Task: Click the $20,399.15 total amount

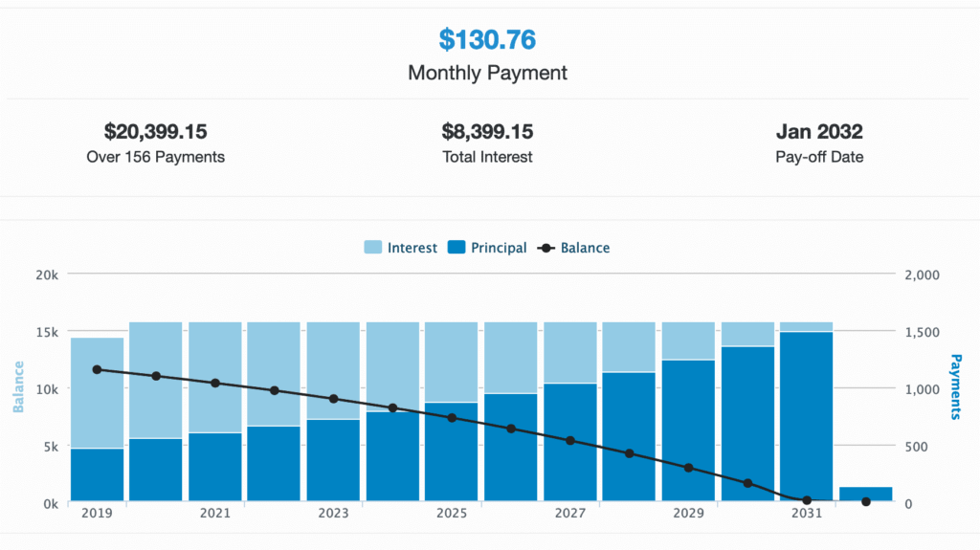Action: (156, 131)
